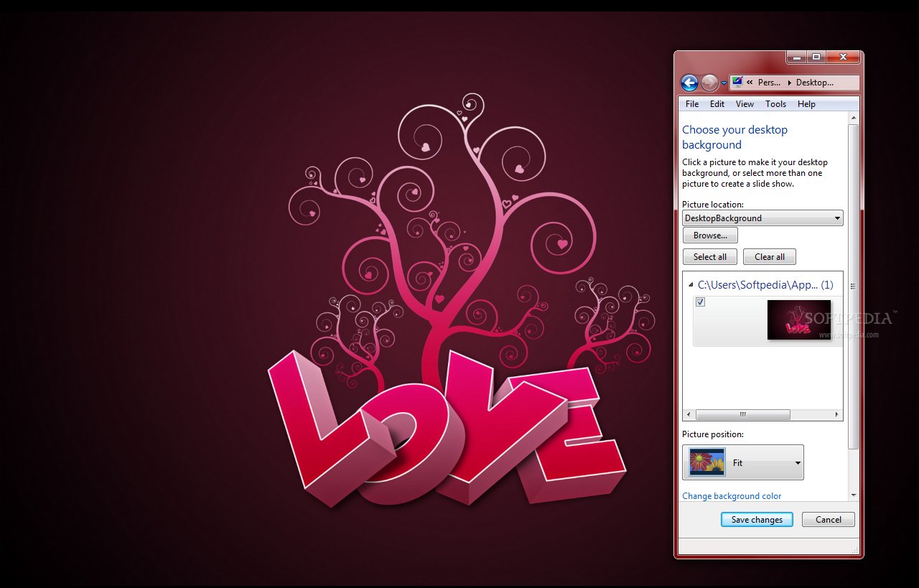This screenshot has height=588, width=919.
Task: Uncheck the LOVE wallpaper checkbox
Action: pyautogui.click(x=700, y=302)
